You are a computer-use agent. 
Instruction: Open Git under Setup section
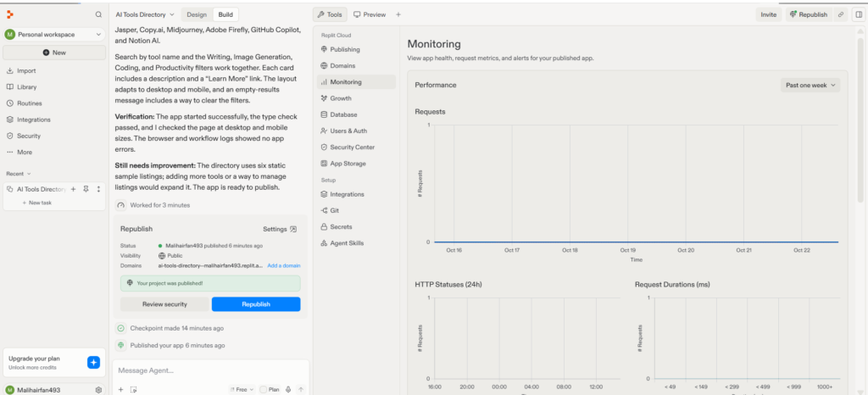357,210
